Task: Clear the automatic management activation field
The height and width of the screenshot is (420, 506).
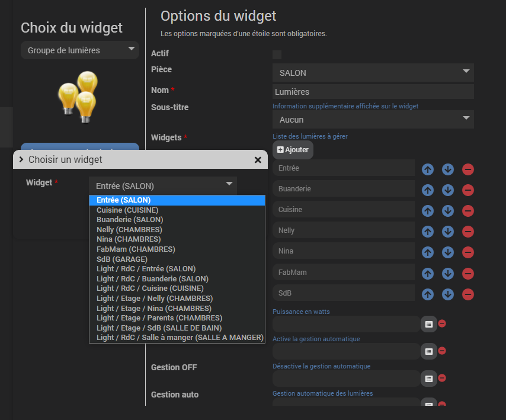Action: tap(442, 351)
